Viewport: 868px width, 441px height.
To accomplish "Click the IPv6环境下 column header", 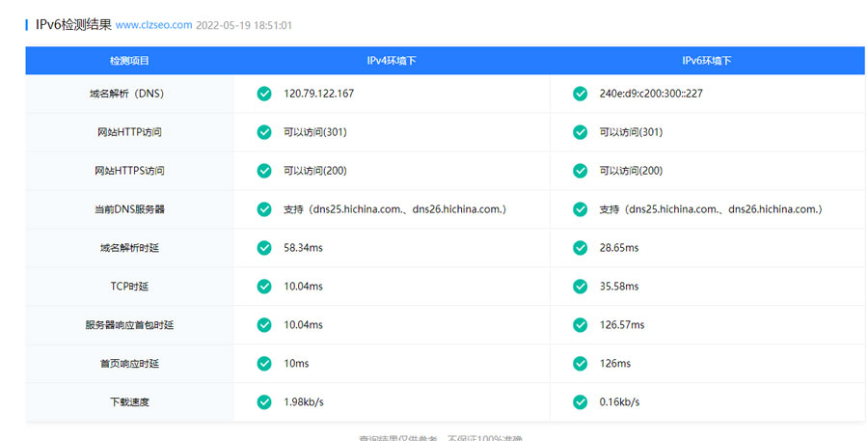I will [707, 60].
